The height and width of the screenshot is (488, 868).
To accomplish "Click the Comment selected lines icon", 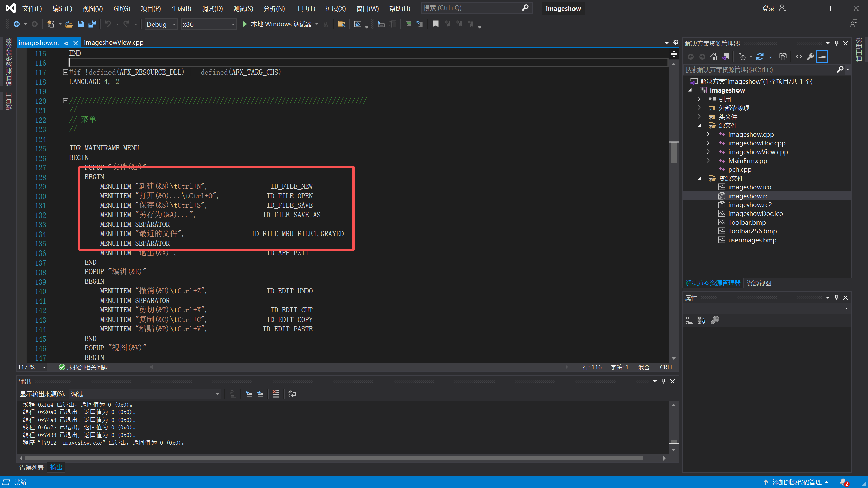I will [x=408, y=24].
